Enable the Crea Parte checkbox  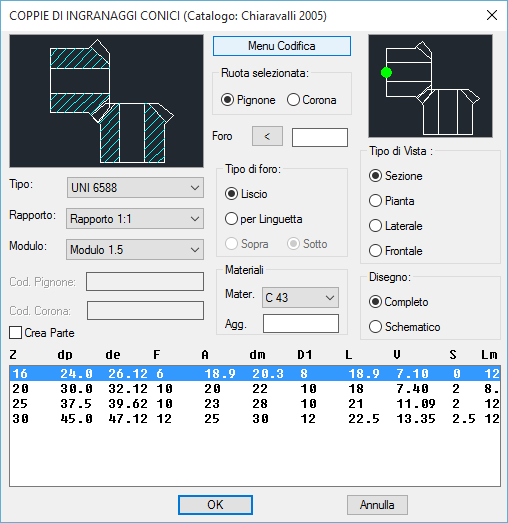point(42,333)
